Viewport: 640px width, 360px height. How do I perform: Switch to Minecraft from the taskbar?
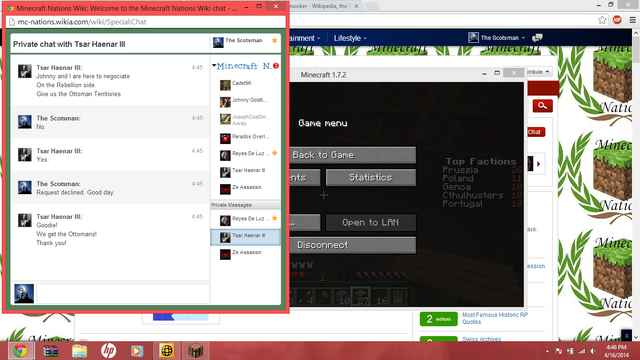pyautogui.click(x=196, y=351)
